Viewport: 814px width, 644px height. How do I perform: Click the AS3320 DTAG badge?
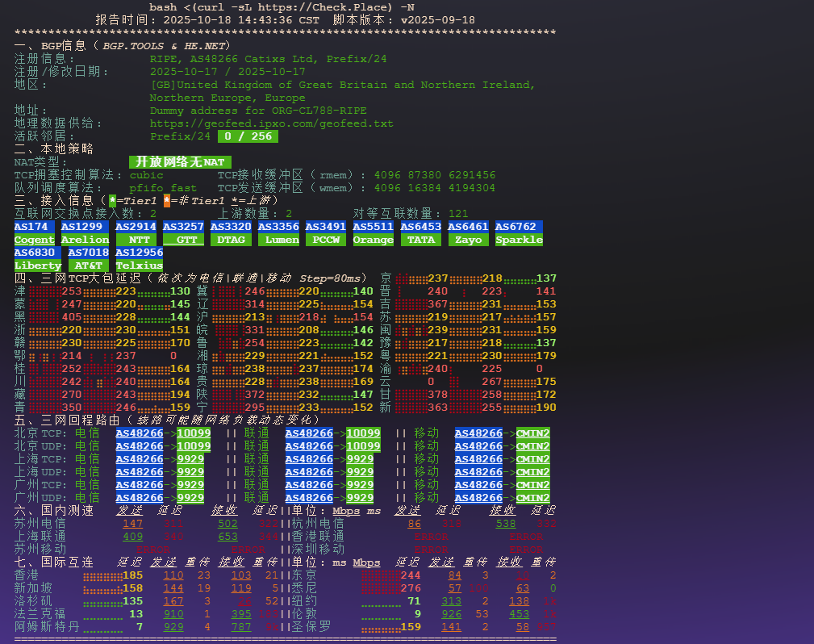[231, 233]
